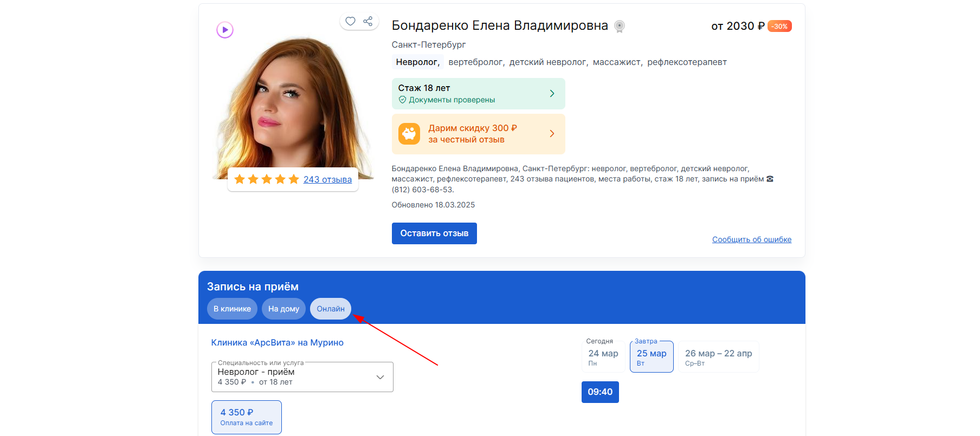The height and width of the screenshot is (436, 980).
Task: Click the 'Оставить отзыв' button
Action: coord(434,233)
